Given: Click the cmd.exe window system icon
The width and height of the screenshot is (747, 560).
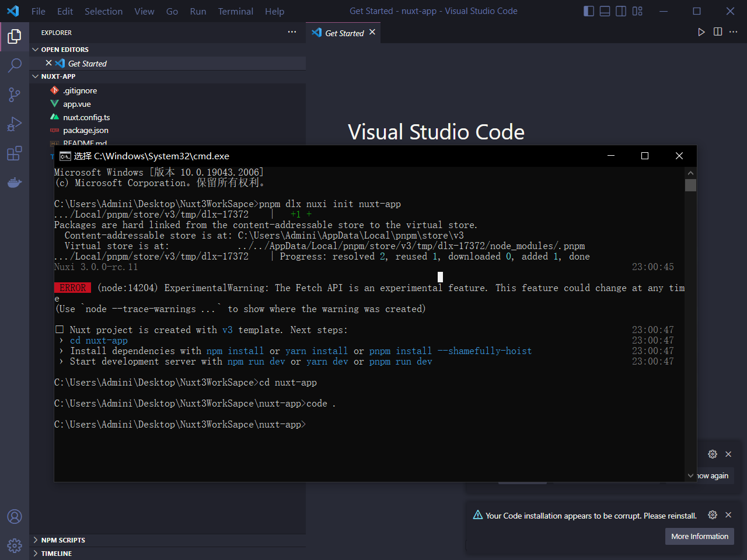Looking at the screenshot, I should pos(65,156).
